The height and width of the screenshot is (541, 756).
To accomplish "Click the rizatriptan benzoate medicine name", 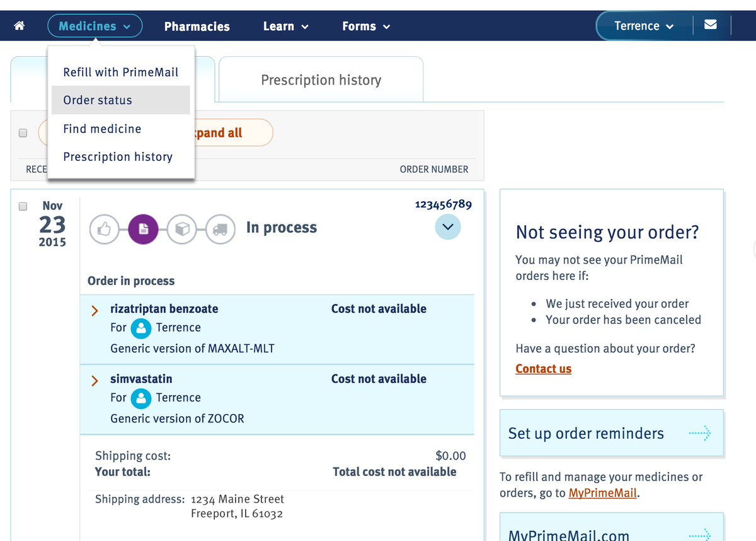I will (164, 309).
